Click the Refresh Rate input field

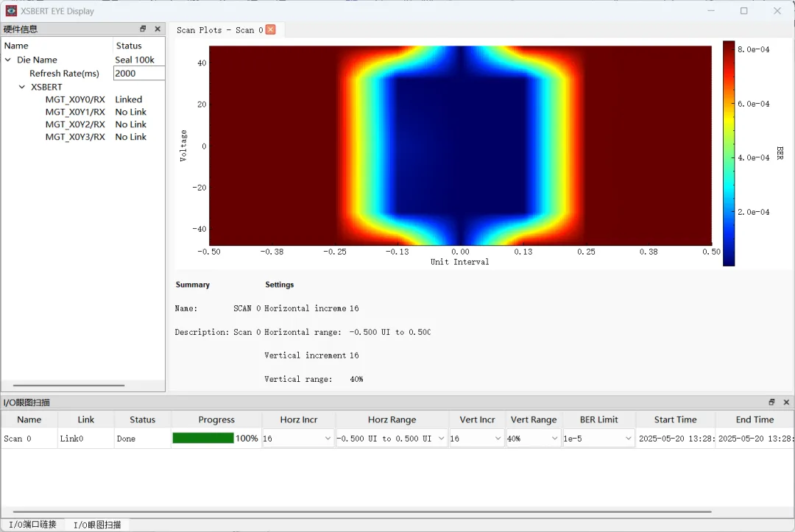[139, 73]
